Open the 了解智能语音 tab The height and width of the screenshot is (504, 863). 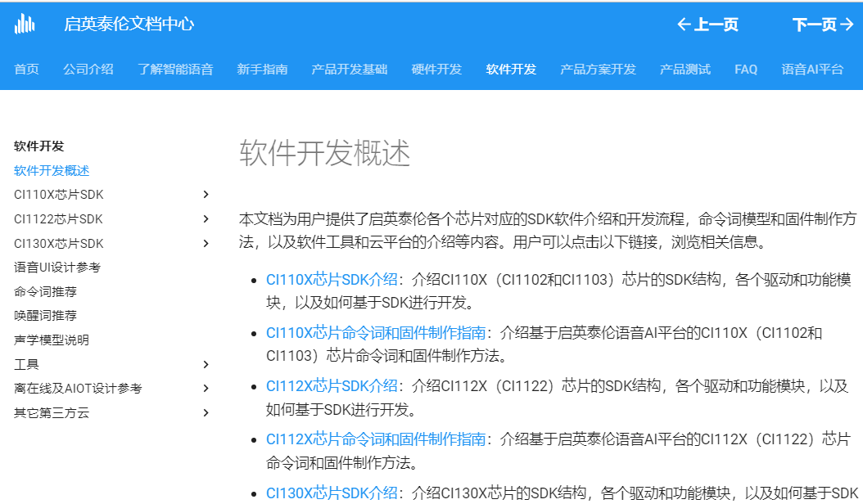click(175, 70)
